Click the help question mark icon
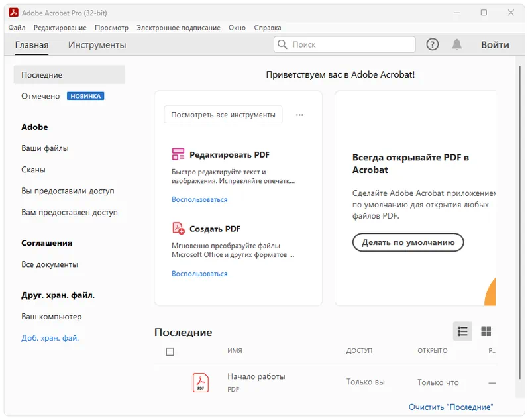The image size is (530, 420). 433,44
